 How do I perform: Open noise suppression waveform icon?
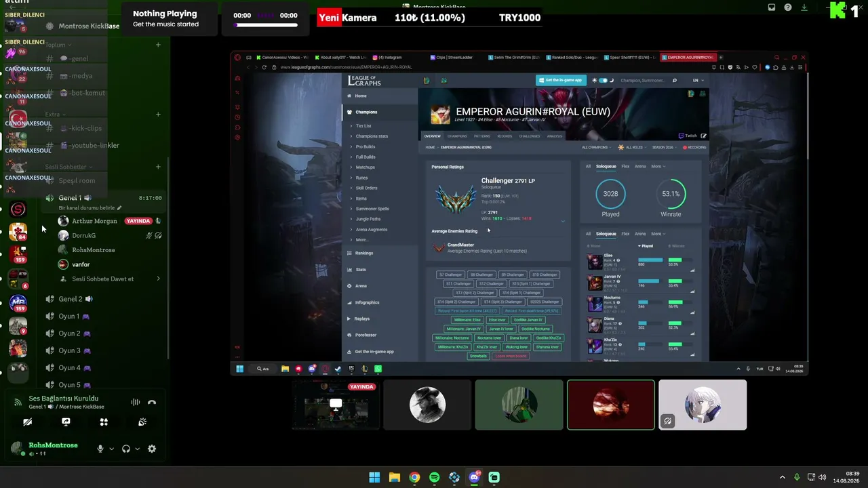(x=136, y=403)
